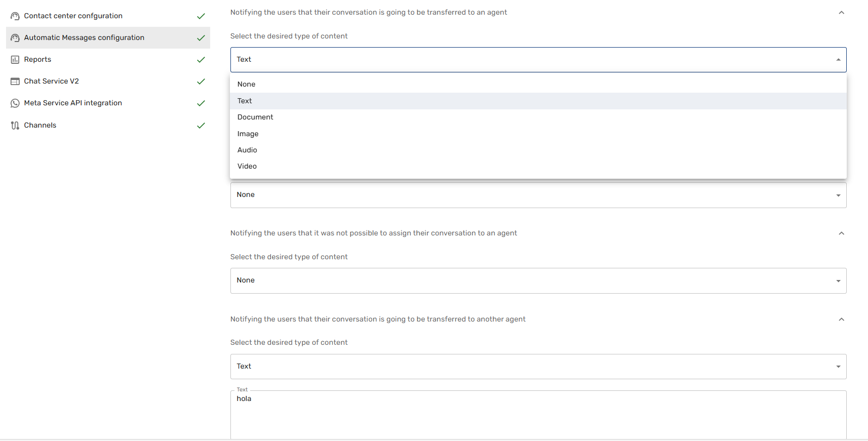Click the green checkmark beside Reports
The width and height of the screenshot is (868, 441).
coord(201,60)
